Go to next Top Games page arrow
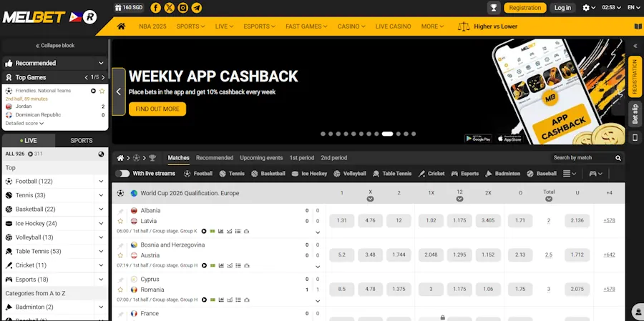Screen dimensions: 644x321 [x=103, y=78]
